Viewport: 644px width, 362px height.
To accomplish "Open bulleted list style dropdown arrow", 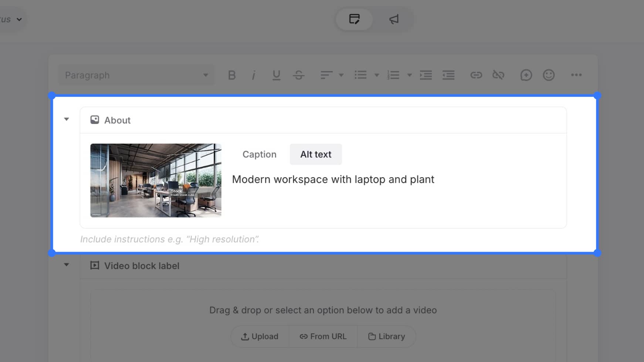I will 377,75.
